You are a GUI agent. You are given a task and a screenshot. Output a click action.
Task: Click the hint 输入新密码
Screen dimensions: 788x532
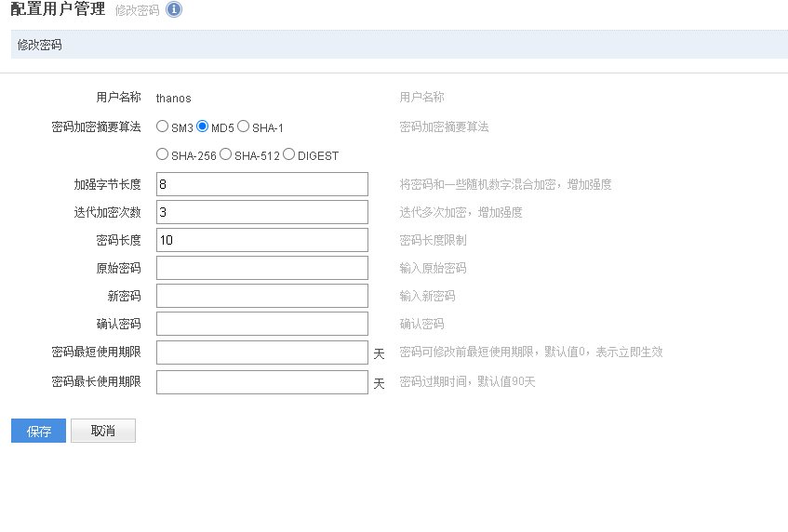[427, 296]
